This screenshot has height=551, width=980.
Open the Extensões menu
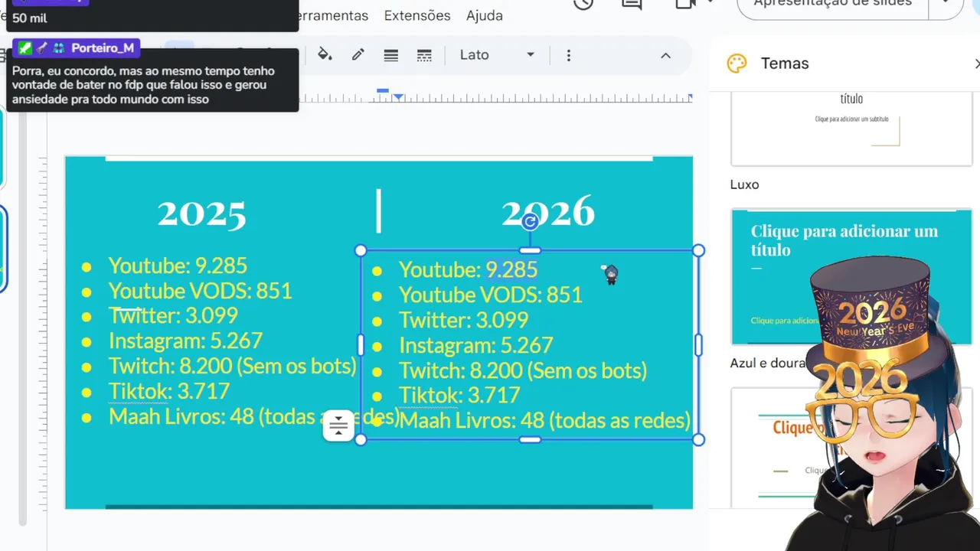coord(417,15)
